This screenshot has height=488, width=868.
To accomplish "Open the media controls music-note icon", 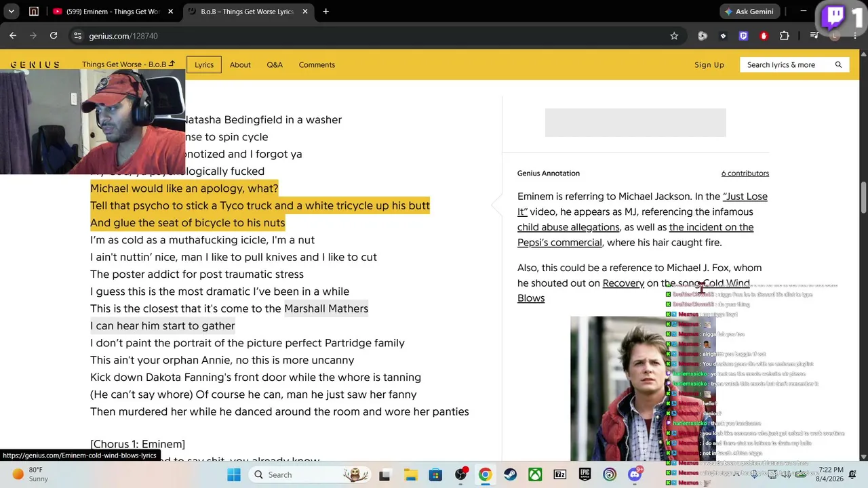I will coord(814,36).
